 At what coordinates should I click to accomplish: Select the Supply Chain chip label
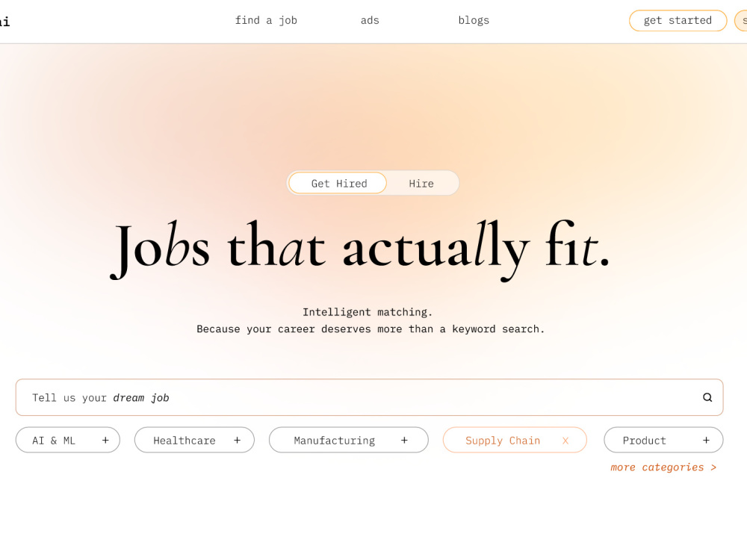coord(503,441)
